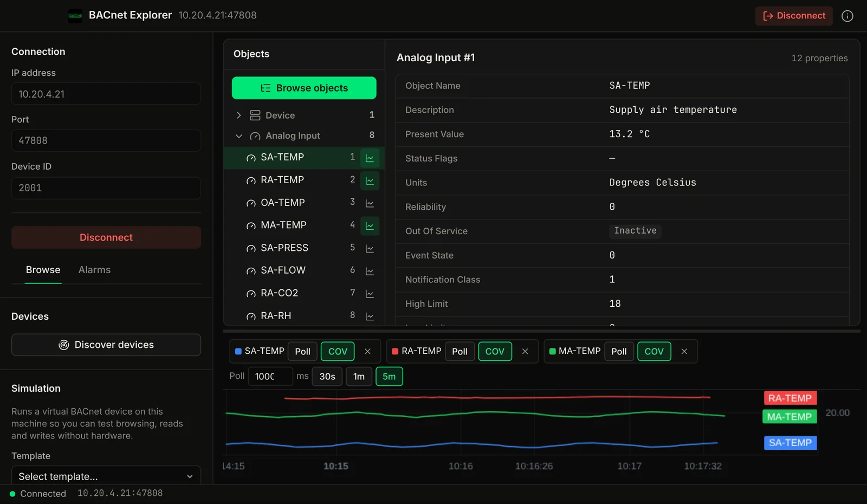Enable trend chart for RA-RH row
This screenshot has height=504, width=867.
point(370,316)
